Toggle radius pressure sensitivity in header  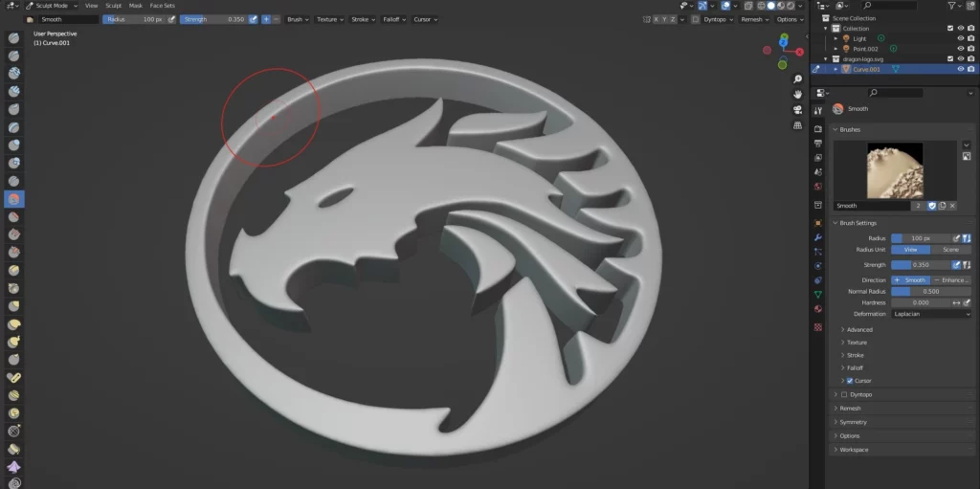point(171,19)
